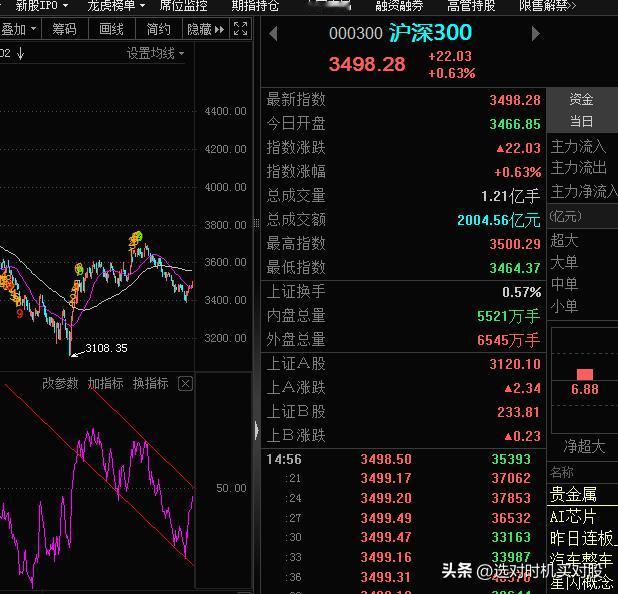Viewport: 618px width, 594px height.
Task: Click the 筹码 chip distribution button
Action: (x=65, y=29)
